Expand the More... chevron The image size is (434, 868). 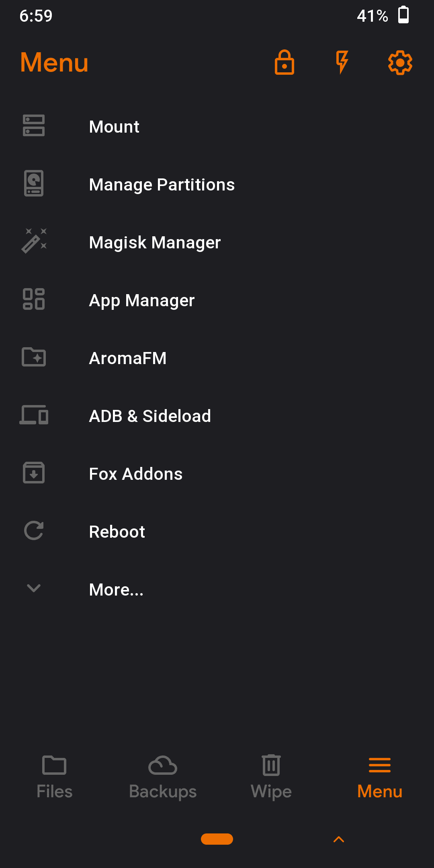(x=34, y=588)
